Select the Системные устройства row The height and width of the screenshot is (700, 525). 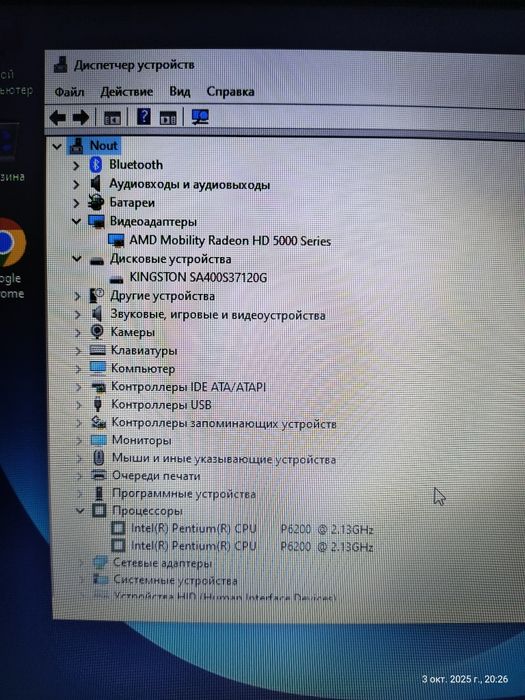click(x=175, y=580)
